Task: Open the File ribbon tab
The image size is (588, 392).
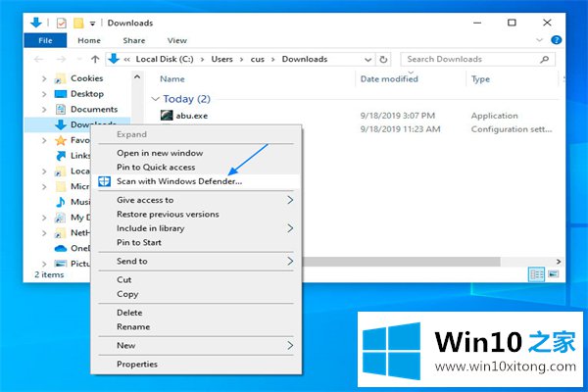Action: click(x=45, y=40)
